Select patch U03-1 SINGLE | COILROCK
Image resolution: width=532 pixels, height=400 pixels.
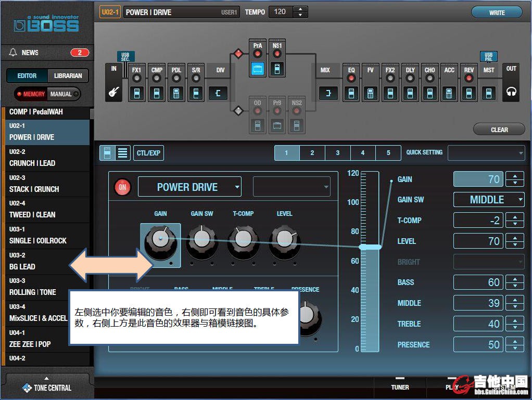point(47,236)
